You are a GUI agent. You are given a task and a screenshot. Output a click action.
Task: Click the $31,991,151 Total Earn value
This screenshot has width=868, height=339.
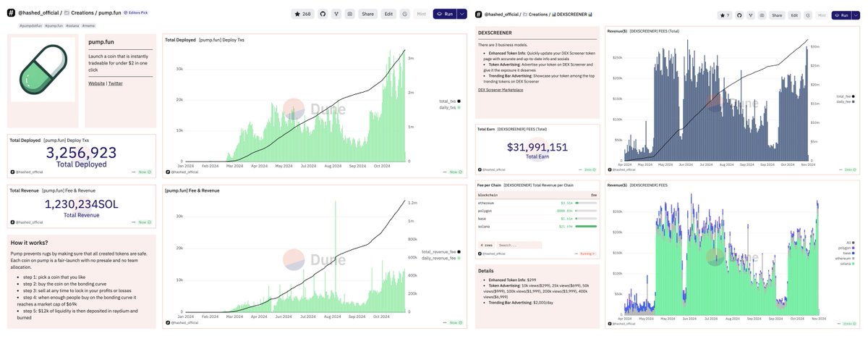coord(537,147)
